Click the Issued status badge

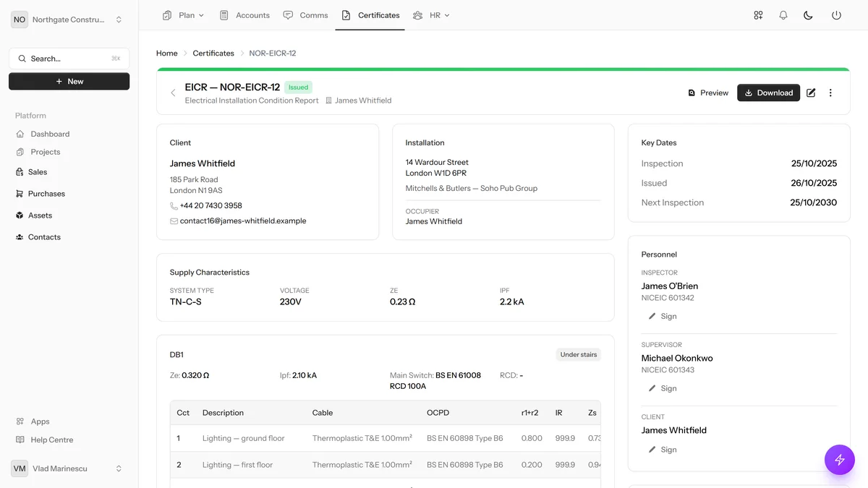pos(298,87)
